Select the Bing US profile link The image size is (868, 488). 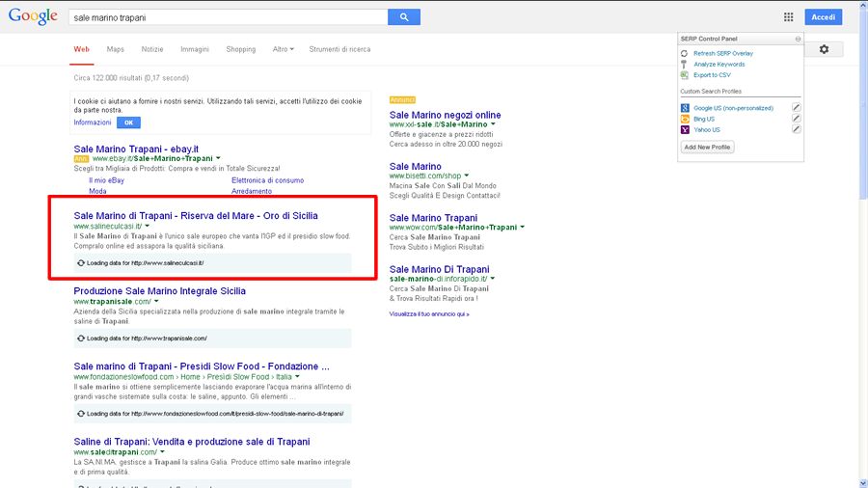tap(704, 119)
